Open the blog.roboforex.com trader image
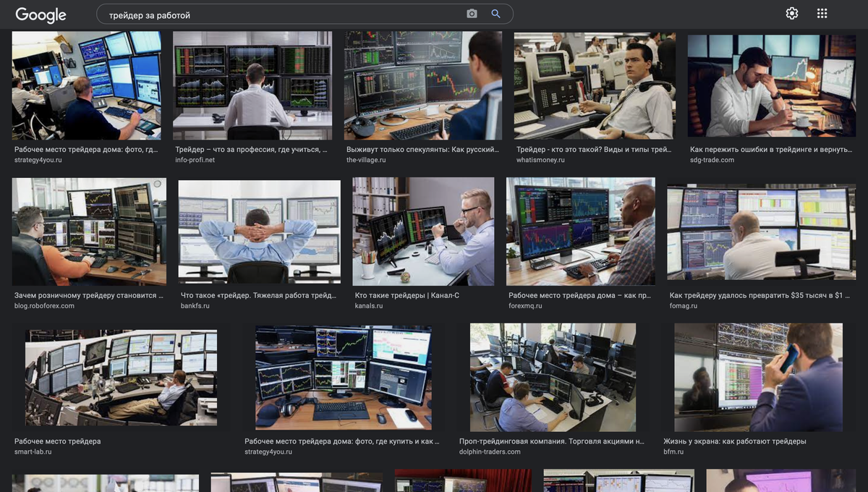The height and width of the screenshot is (492, 868). point(89,232)
